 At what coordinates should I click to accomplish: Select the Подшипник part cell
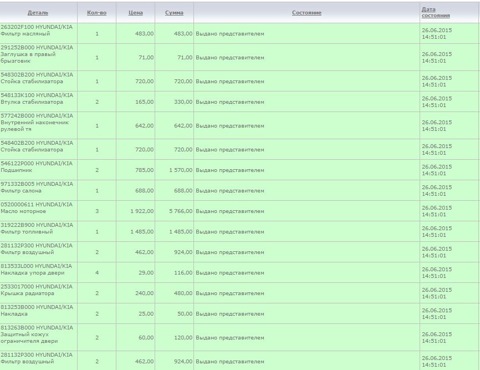(x=38, y=170)
